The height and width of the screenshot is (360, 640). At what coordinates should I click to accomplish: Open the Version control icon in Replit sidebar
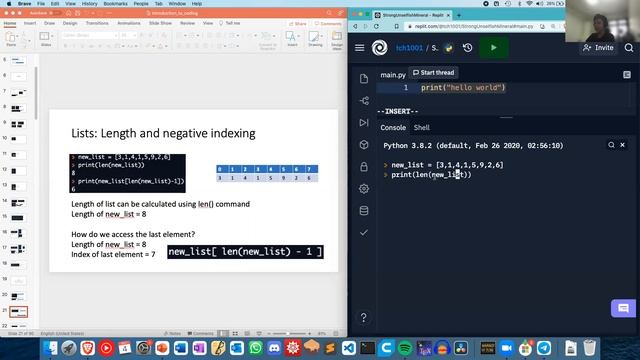pos(364,100)
